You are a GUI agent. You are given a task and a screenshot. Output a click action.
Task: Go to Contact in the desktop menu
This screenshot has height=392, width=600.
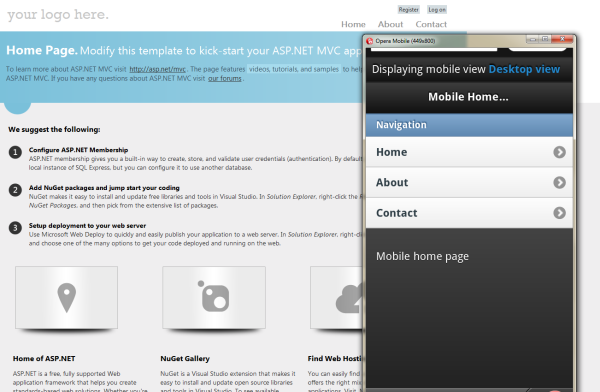click(431, 24)
